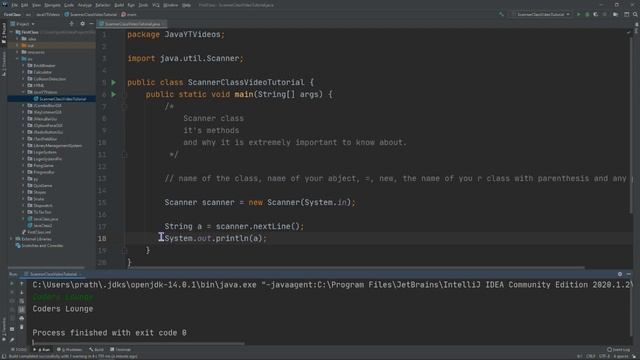Select Scratches and Consoles in tree
This screenshot has width=640, height=360.
coord(39,246)
